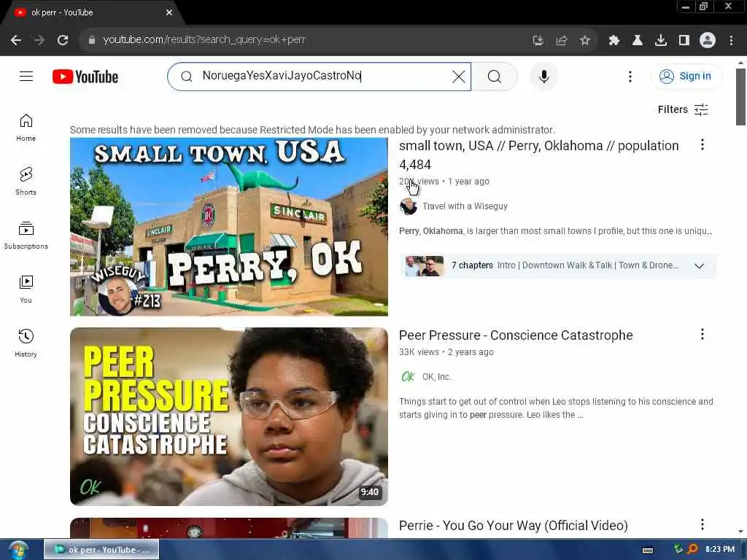Click the page vertical scrollbar thumb
The width and height of the screenshot is (747, 560).
(740, 97)
